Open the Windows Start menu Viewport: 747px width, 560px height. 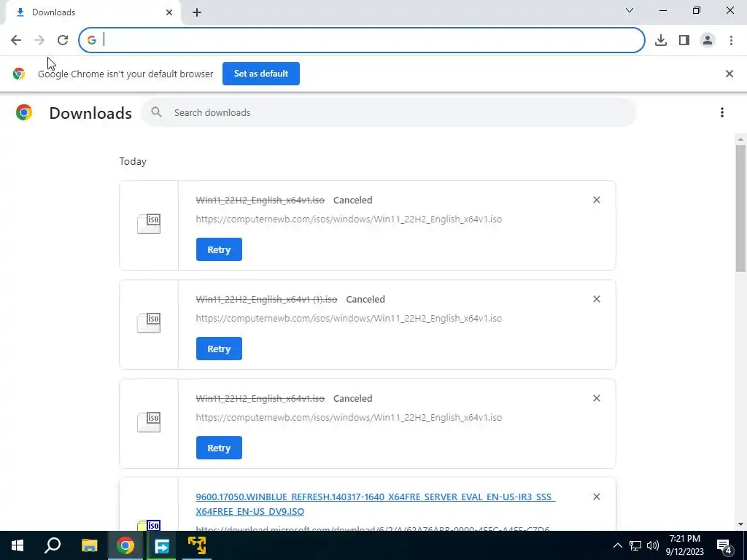coord(18,545)
